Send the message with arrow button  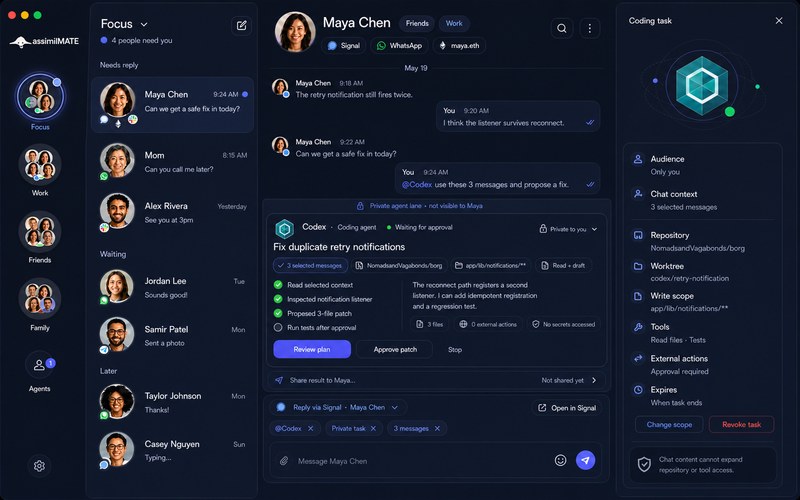585,460
